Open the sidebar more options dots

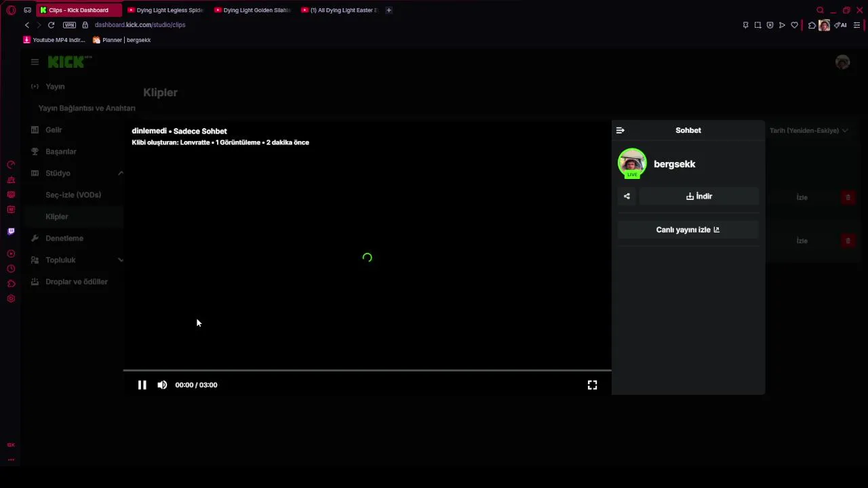[x=11, y=460]
